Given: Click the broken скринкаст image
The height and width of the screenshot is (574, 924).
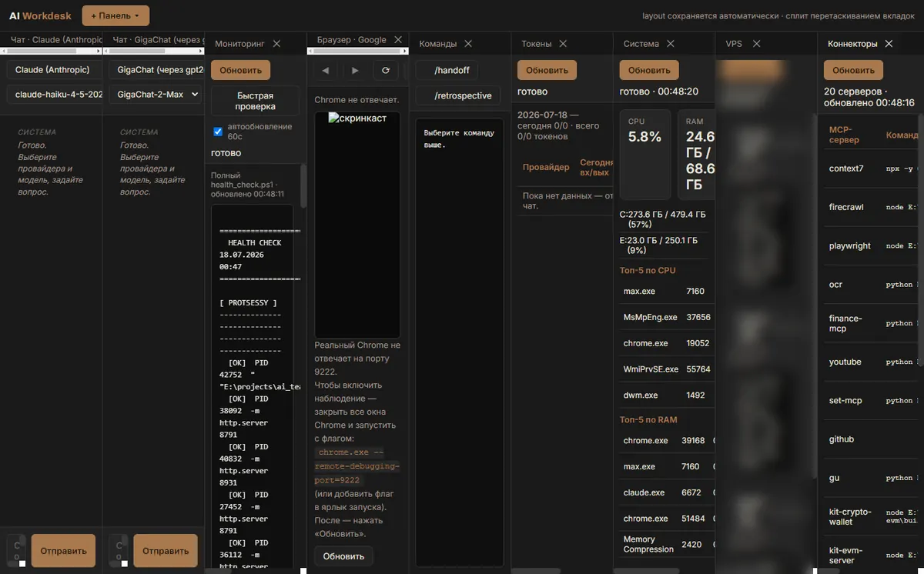Looking at the screenshot, I should (x=357, y=118).
